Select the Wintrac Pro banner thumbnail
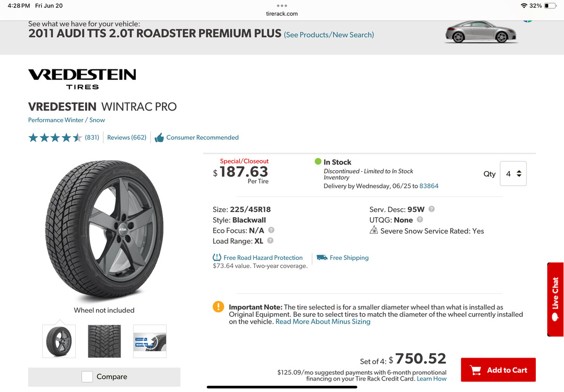This screenshot has width=564, height=392. pyautogui.click(x=149, y=341)
